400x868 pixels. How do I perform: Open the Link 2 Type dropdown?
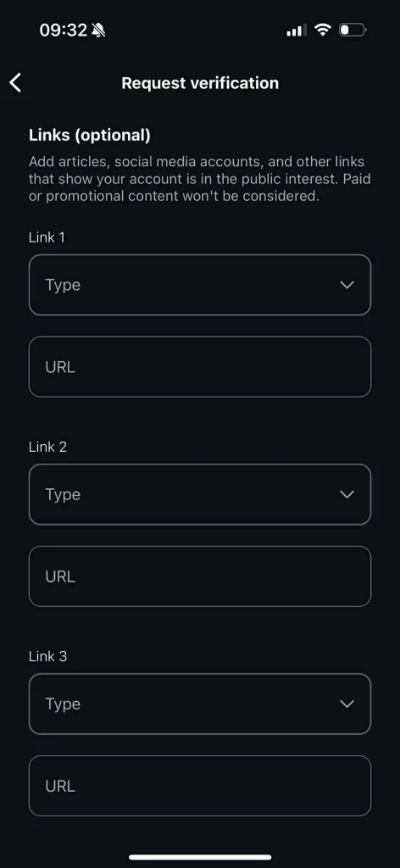[200, 494]
